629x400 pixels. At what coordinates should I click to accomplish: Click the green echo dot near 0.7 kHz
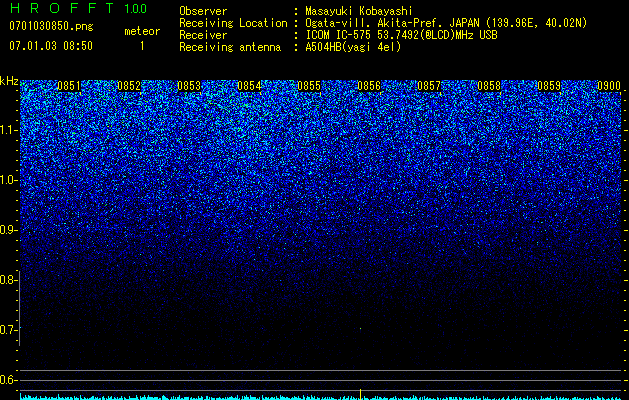[x=360, y=329]
